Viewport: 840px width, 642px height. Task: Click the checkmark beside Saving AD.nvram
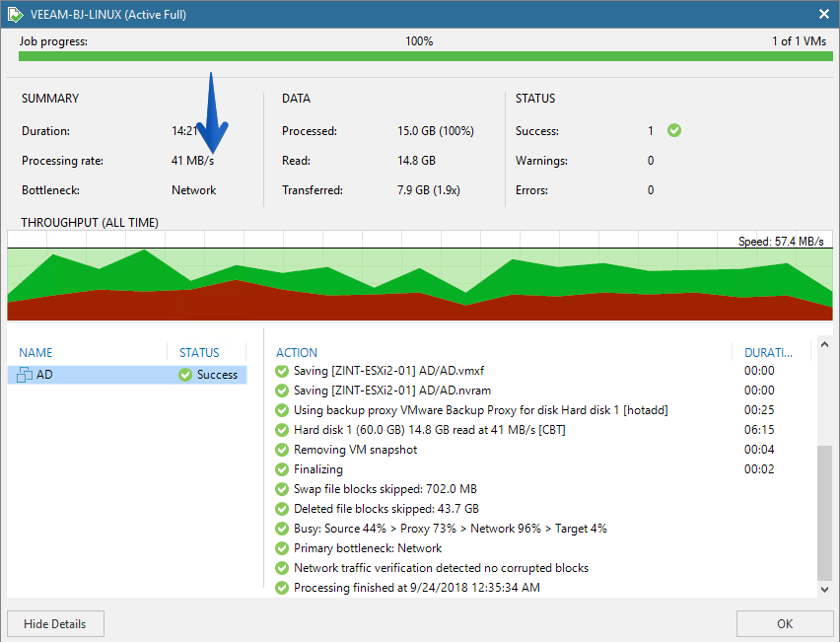(282, 391)
